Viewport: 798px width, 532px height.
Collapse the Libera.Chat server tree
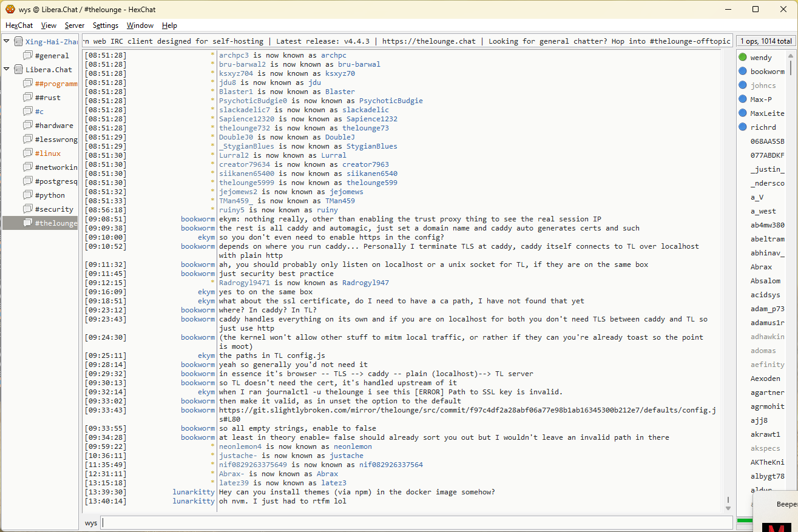coord(7,70)
